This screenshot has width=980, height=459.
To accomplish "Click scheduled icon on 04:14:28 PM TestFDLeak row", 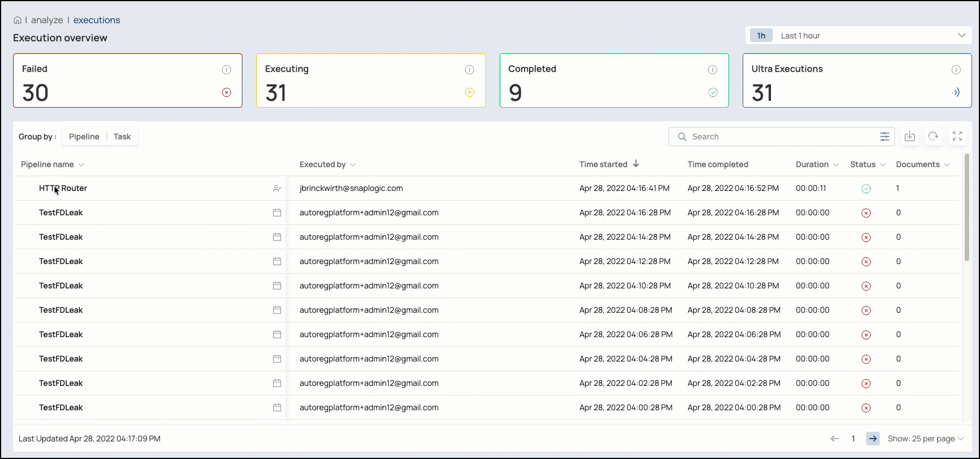I will tap(277, 237).
